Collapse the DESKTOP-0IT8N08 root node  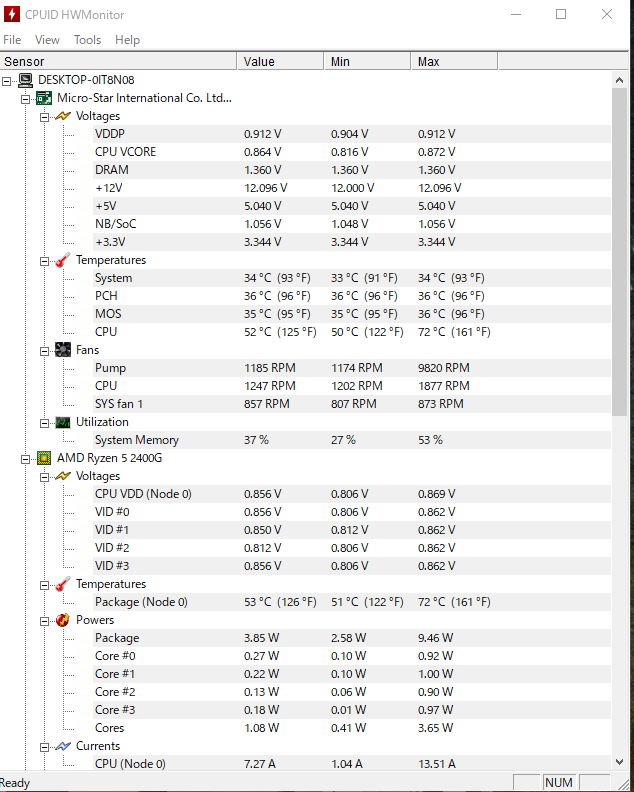click(x=7, y=81)
